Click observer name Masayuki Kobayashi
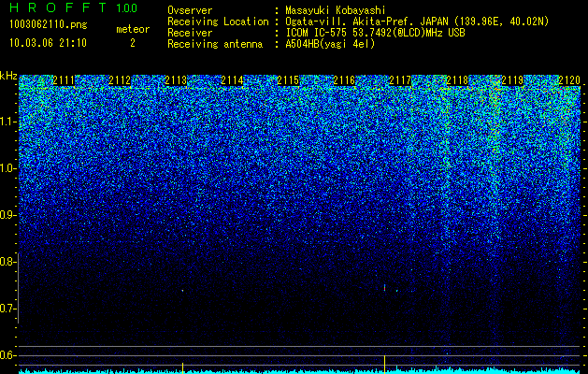This screenshot has height=374, width=588. click(336, 11)
